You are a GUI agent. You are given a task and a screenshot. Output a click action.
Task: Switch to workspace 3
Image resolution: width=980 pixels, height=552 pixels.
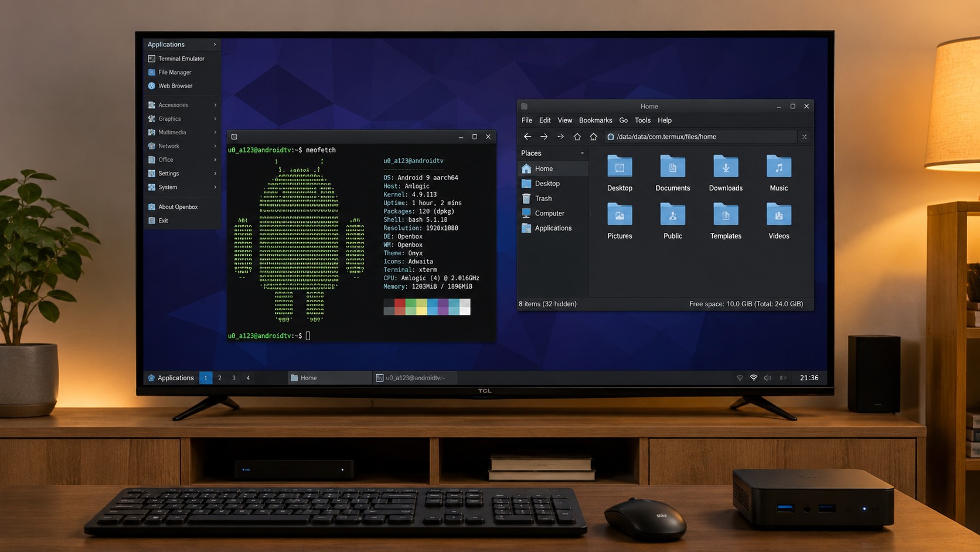(x=234, y=378)
